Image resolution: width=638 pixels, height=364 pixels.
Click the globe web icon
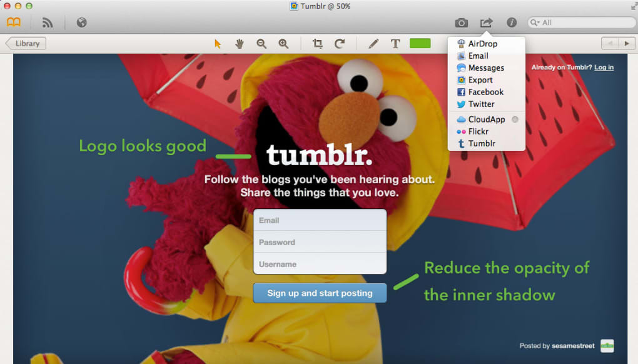tap(82, 23)
